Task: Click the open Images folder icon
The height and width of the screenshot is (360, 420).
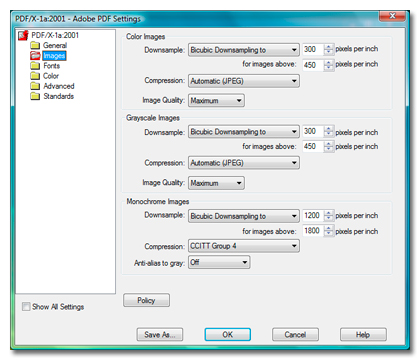Action: point(35,55)
